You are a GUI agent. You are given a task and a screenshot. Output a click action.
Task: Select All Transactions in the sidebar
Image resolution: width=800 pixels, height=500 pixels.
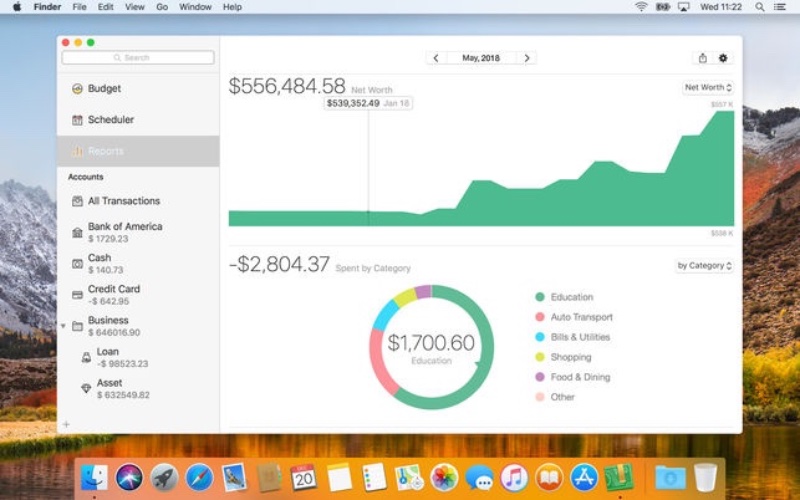pyautogui.click(x=123, y=201)
